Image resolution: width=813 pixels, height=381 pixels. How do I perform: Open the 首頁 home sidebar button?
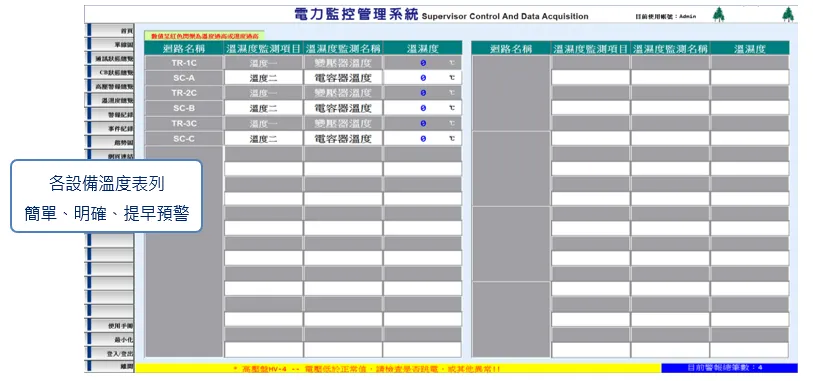[x=110, y=31]
